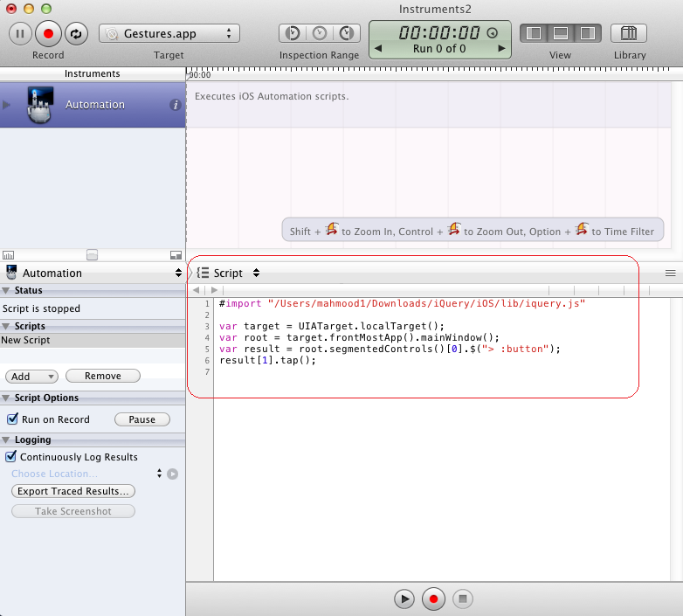
Task: Collapse the Script Options section
Action: click(x=5, y=398)
